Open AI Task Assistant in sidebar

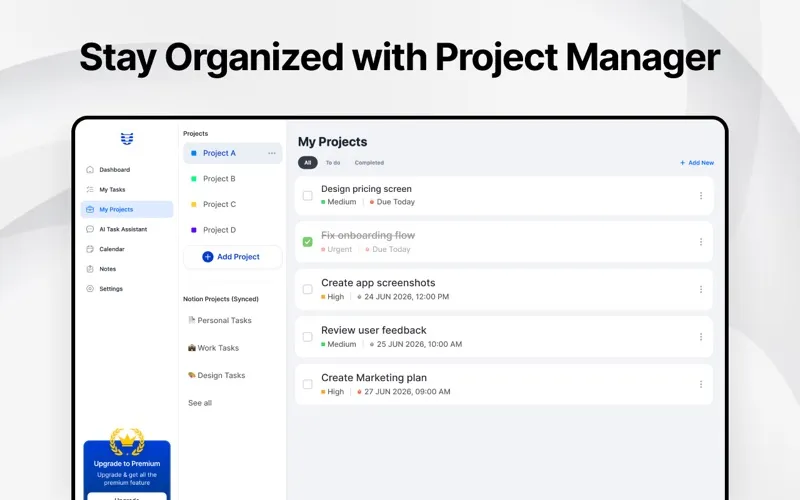point(127,229)
